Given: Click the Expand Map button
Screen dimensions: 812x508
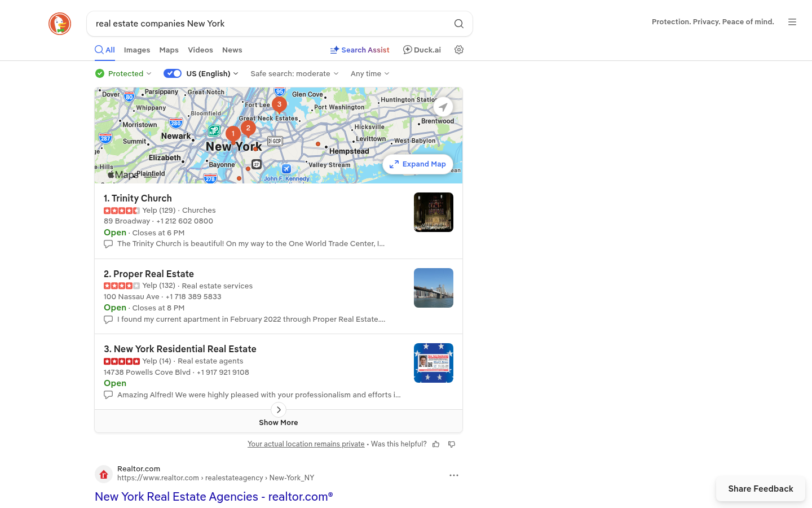Looking at the screenshot, I should click(418, 164).
